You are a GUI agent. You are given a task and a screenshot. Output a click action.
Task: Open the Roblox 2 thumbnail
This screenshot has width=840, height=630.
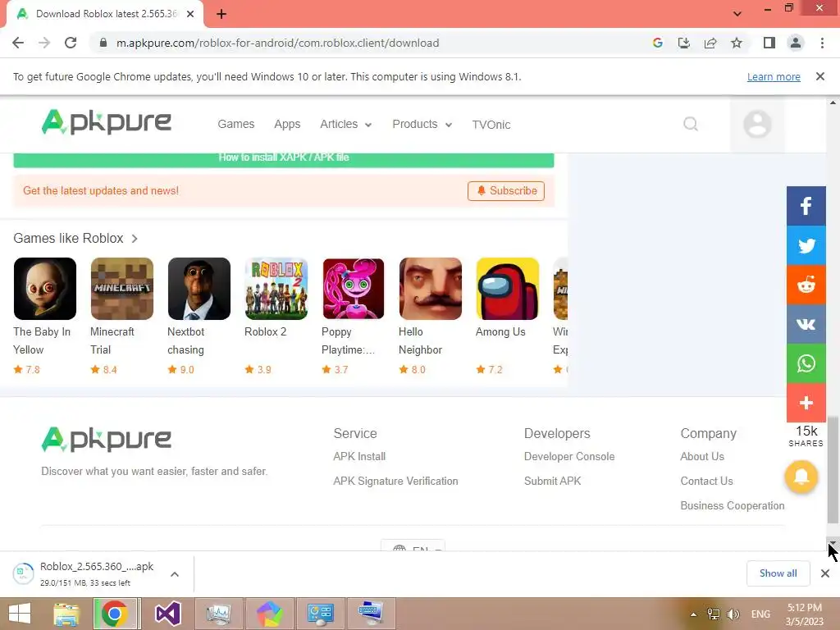pyautogui.click(x=276, y=289)
